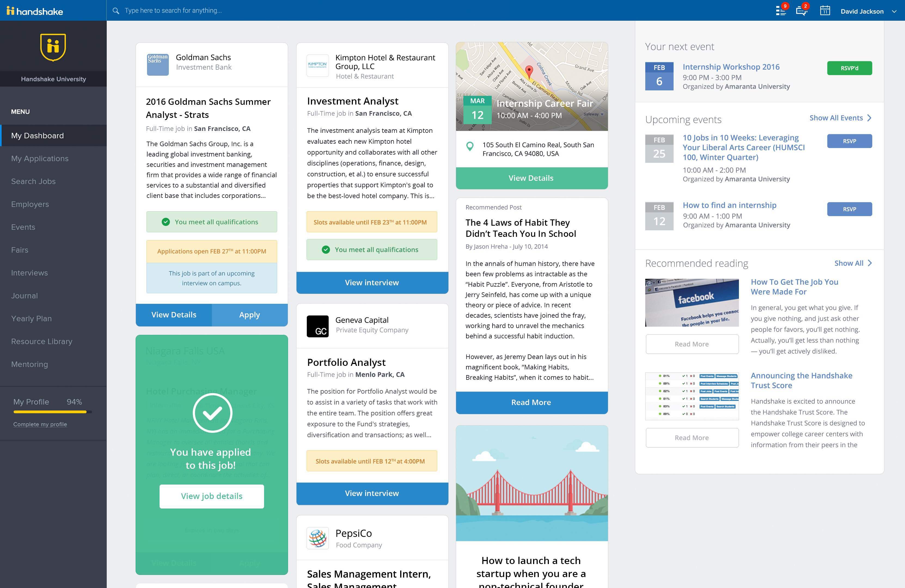The width and height of the screenshot is (905, 588).
Task: Click the Goldman Sachs company logo
Action: pos(158,64)
